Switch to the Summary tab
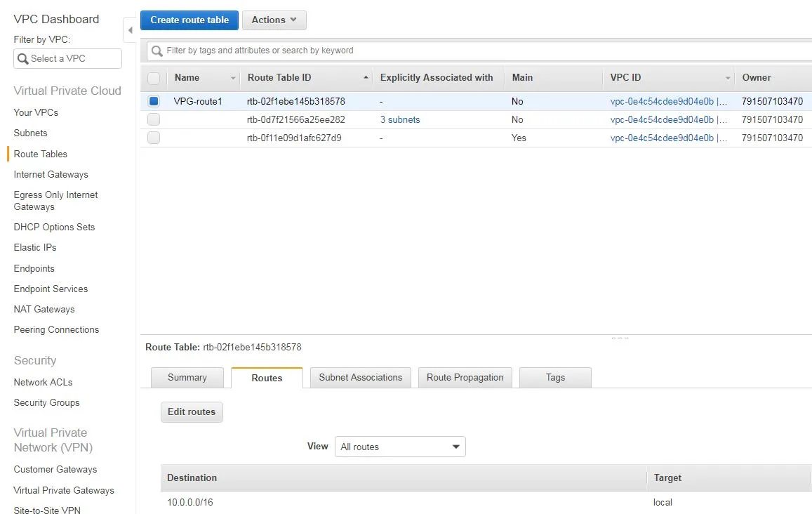The height and width of the screenshot is (514, 812). pos(187,378)
